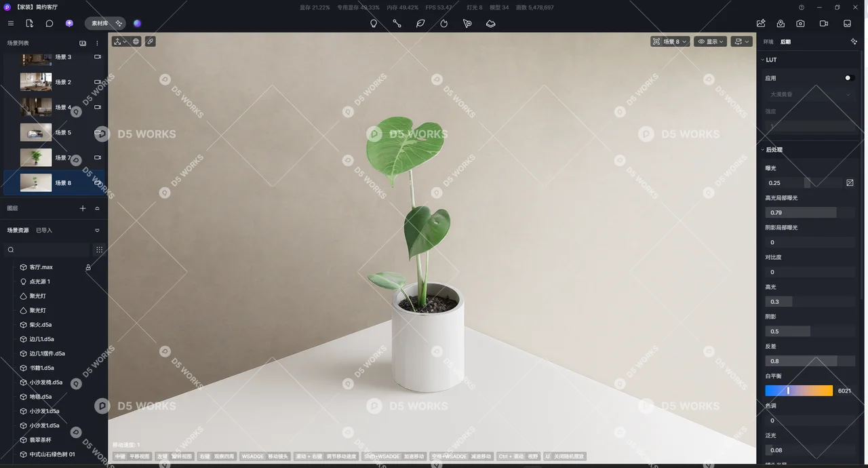Click the purple AI assistant icon

tap(69, 23)
